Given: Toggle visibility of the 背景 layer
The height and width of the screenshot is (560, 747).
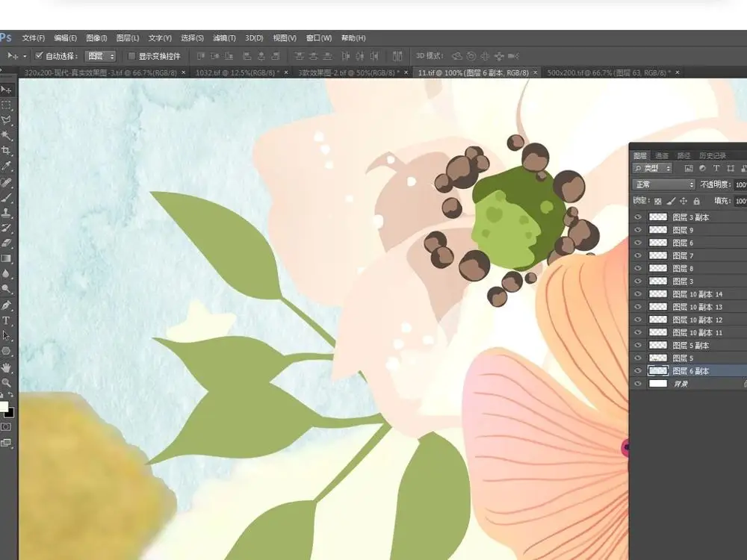Looking at the screenshot, I should (638, 384).
